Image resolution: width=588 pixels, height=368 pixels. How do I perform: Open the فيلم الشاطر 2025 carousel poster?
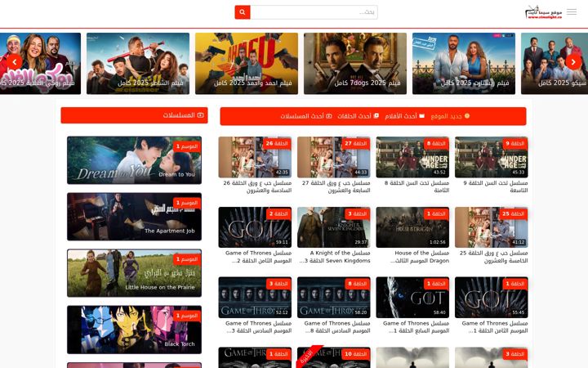coord(138,64)
